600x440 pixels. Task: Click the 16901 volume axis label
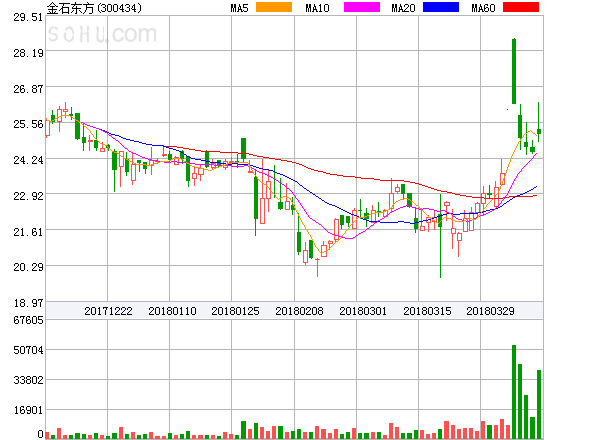coord(28,410)
